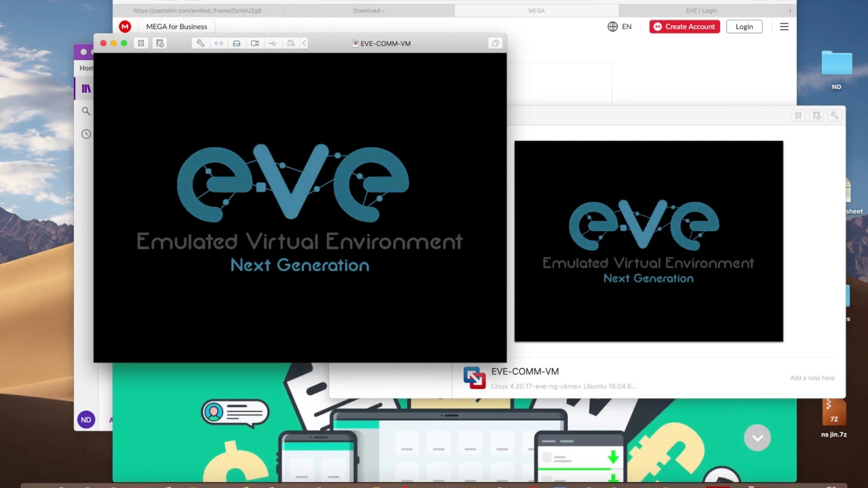Viewport: 868px width, 488px height.
Task: Switch to the MEGA browser tab
Action: (536, 10)
